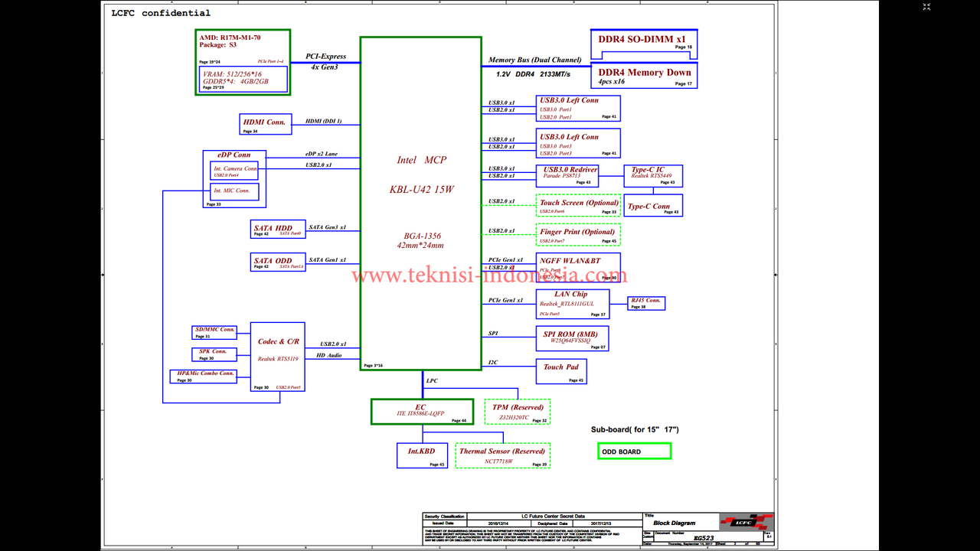Viewport: 980px width, 551px height.
Task: Click the 'Thermal Sensor (Reserved)' block
Action: click(502, 455)
